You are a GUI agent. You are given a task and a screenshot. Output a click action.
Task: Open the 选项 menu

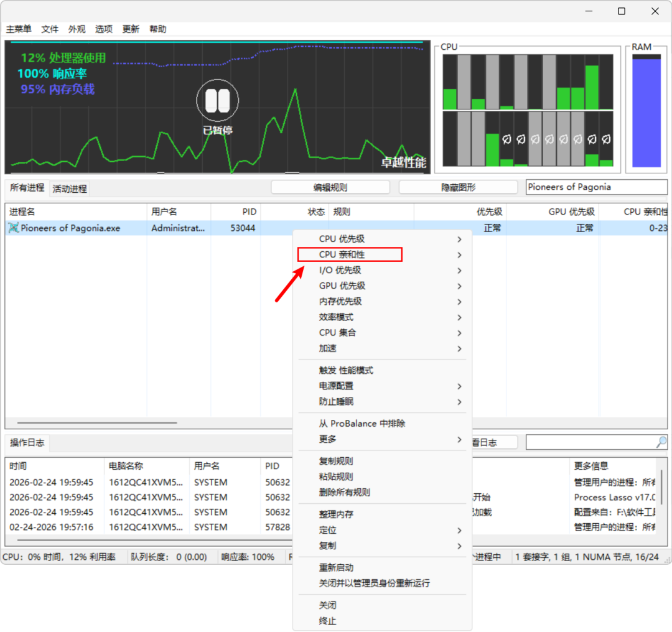coord(104,29)
